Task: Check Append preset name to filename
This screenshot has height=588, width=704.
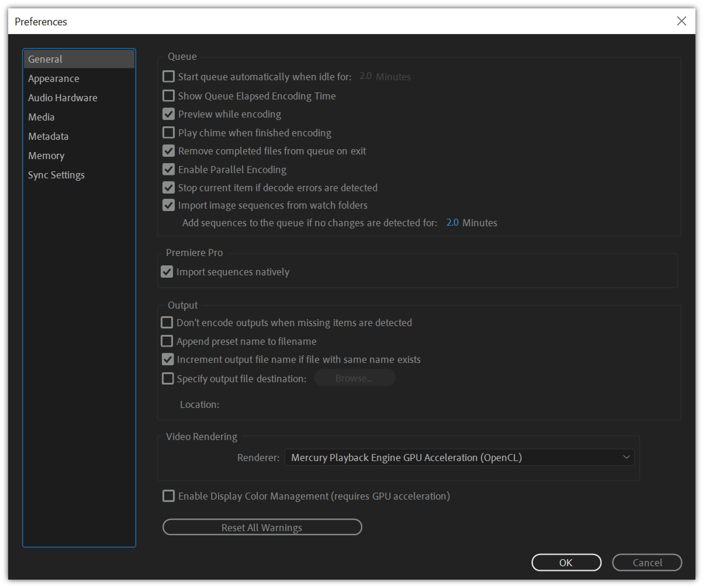Action: click(167, 341)
